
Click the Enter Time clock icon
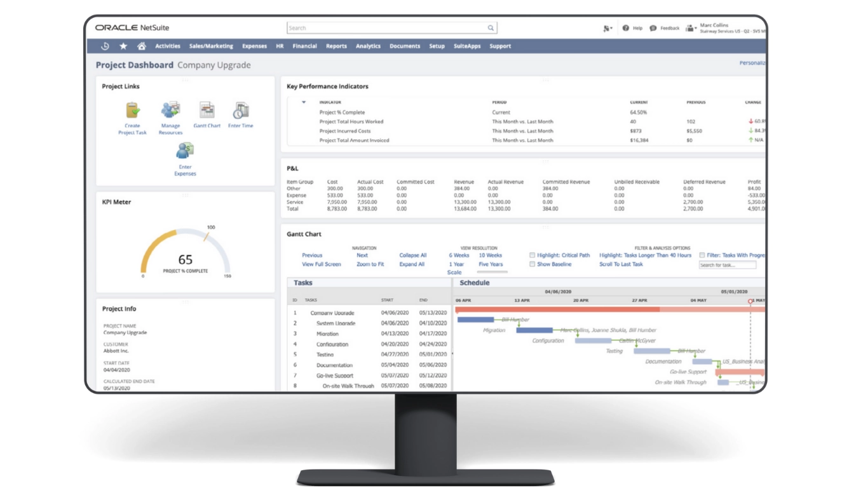(x=240, y=111)
